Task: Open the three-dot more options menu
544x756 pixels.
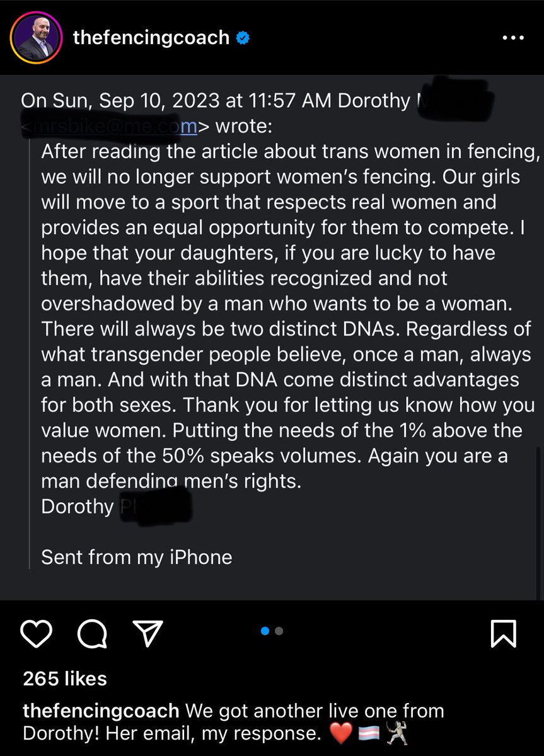Action: [x=512, y=38]
